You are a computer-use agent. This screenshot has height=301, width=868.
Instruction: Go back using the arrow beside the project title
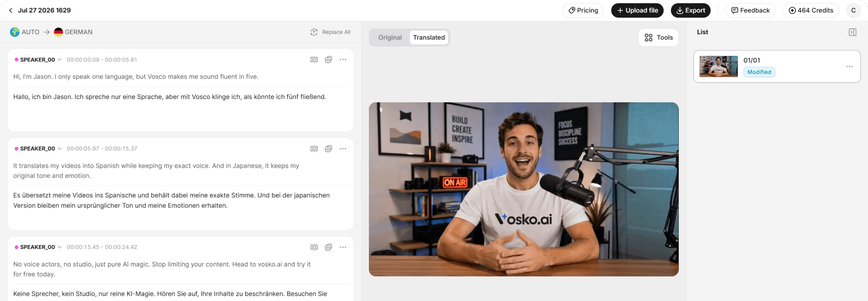pyautogui.click(x=11, y=10)
